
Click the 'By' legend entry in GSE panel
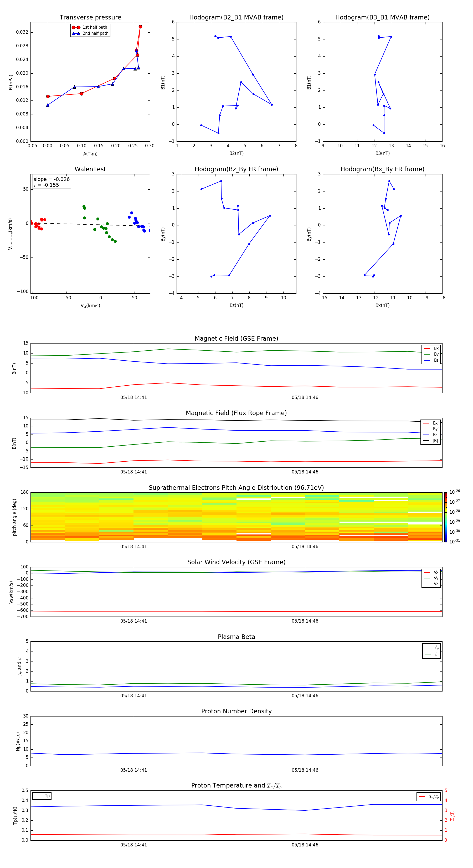click(431, 354)
